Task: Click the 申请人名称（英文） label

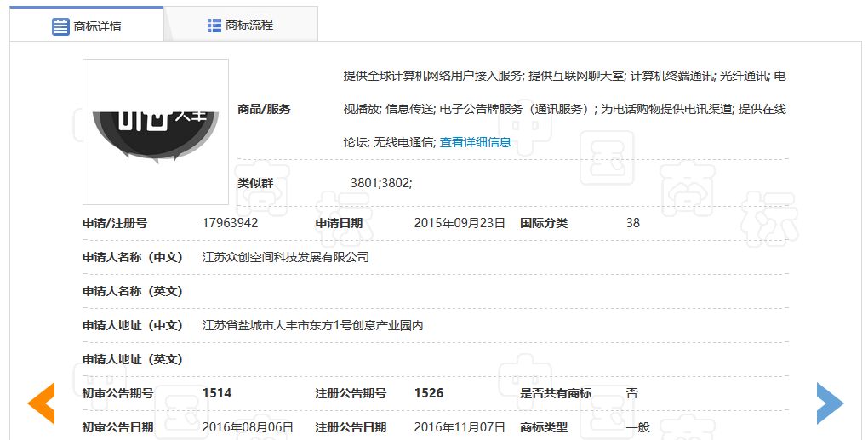Action: pos(133,291)
